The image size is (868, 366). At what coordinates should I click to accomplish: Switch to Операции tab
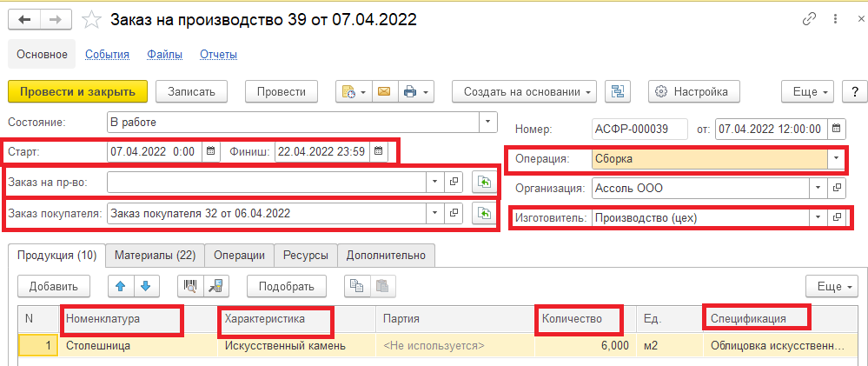coord(239,256)
